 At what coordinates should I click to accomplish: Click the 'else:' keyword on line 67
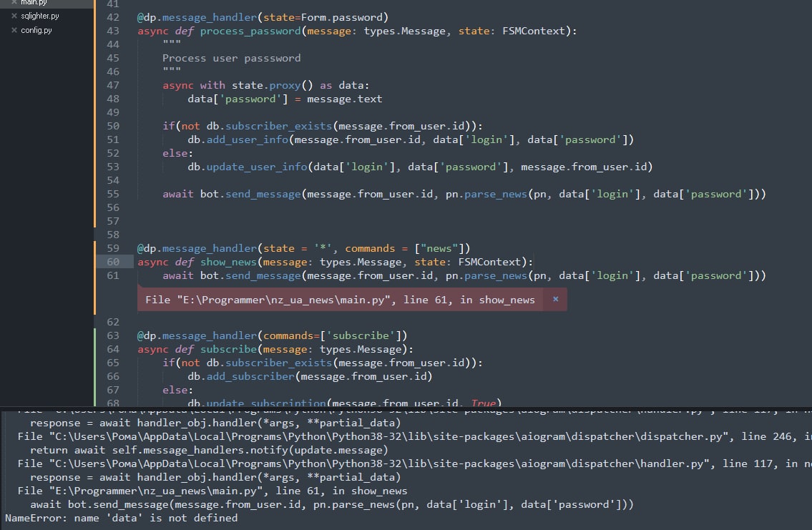177,390
